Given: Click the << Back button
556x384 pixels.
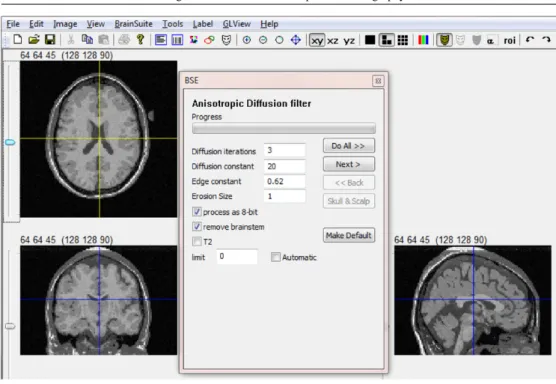Looking at the screenshot, I should click(349, 183).
